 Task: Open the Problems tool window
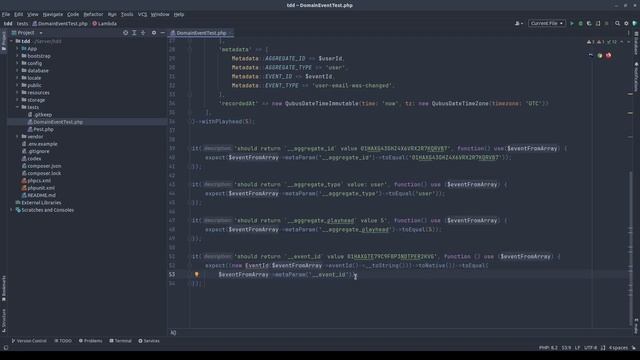point(91,341)
